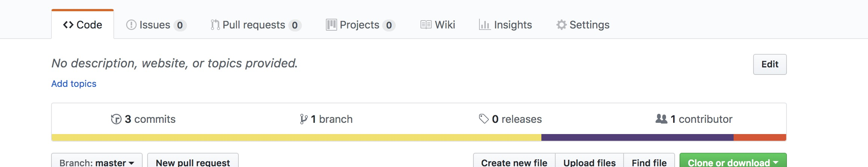The image size is (868, 167).
Task: Click the yellow language bar segment
Action: pos(296,137)
